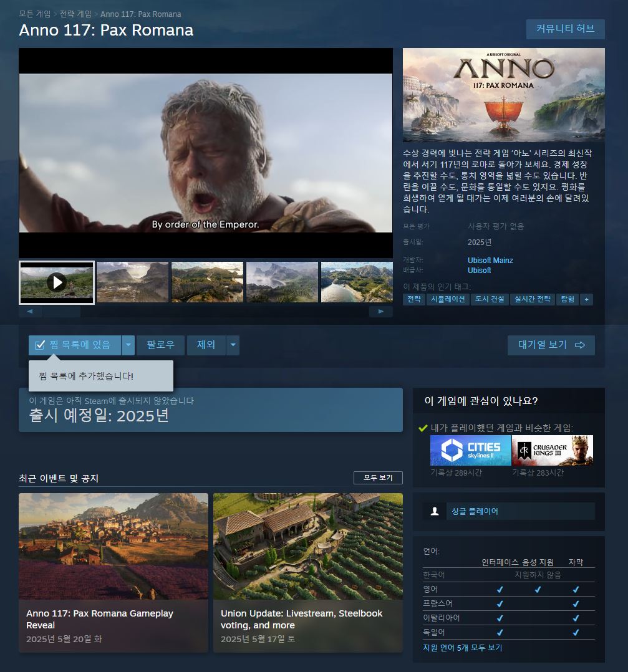Select the 탐험 tag

click(568, 299)
